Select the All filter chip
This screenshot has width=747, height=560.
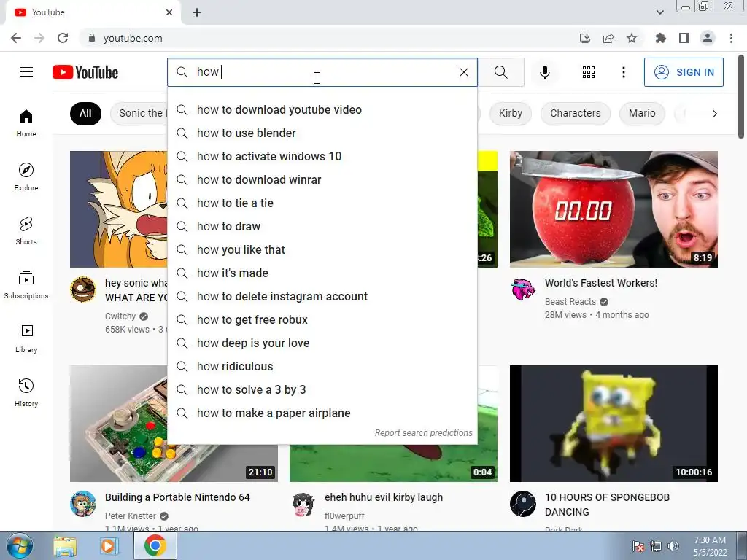click(x=85, y=113)
